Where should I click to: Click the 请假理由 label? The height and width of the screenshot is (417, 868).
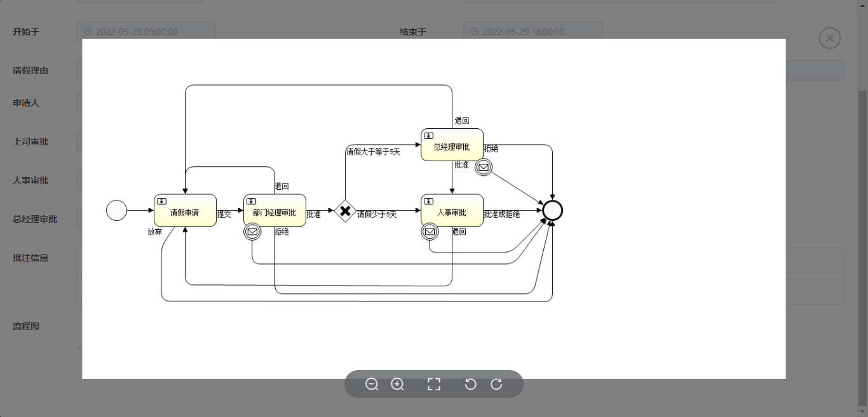coord(31,70)
